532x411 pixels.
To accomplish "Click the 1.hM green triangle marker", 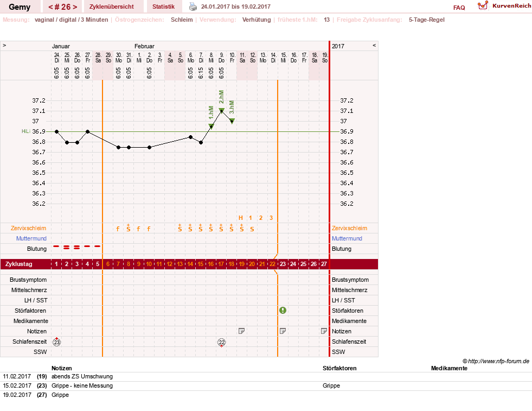I will [211, 127].
